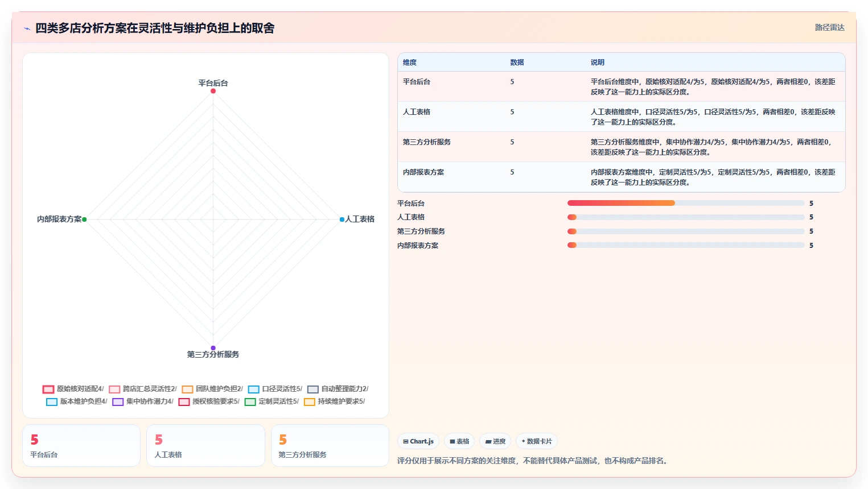The width and height of the screenshot is (868, 489).
Task: Click the 内部报表方案 radar axis label
Action: tap(59, 219)
